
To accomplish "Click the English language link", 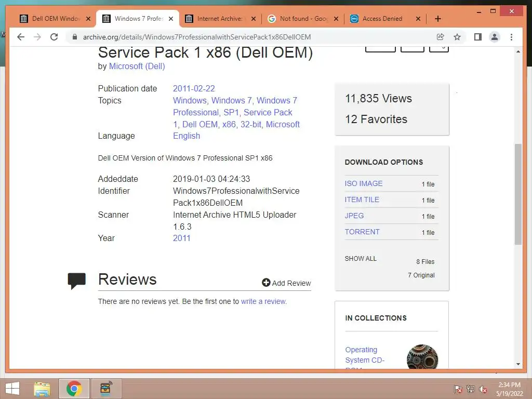I will pos(187,136).
